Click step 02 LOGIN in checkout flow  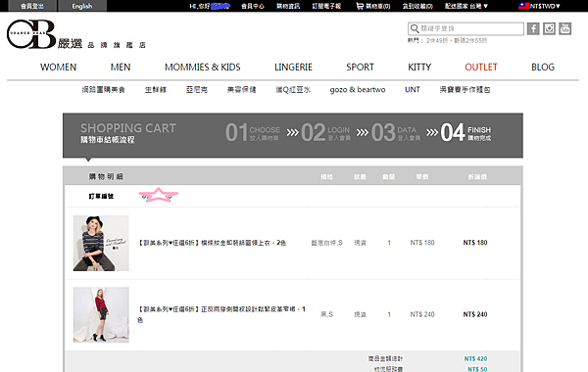click(325, 132)
